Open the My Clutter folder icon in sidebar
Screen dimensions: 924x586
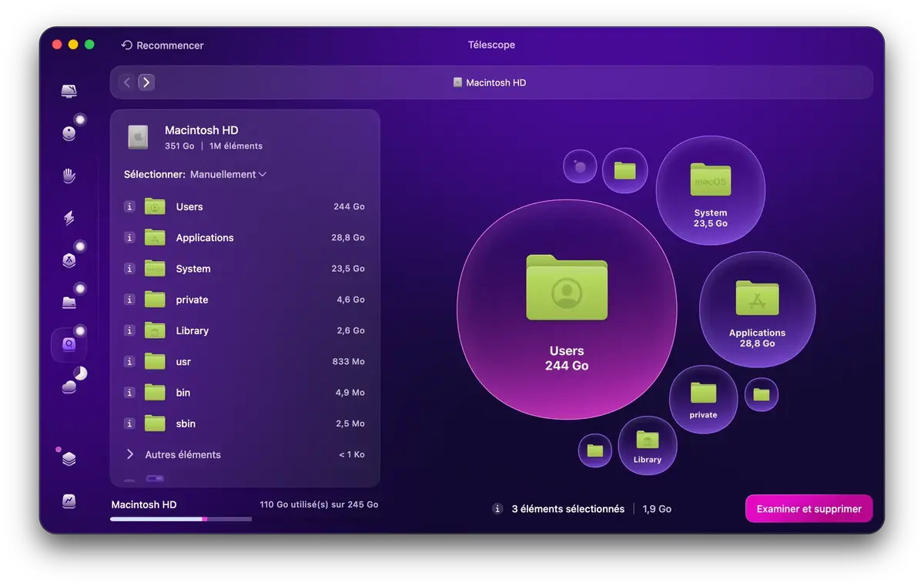coord(69,302)
